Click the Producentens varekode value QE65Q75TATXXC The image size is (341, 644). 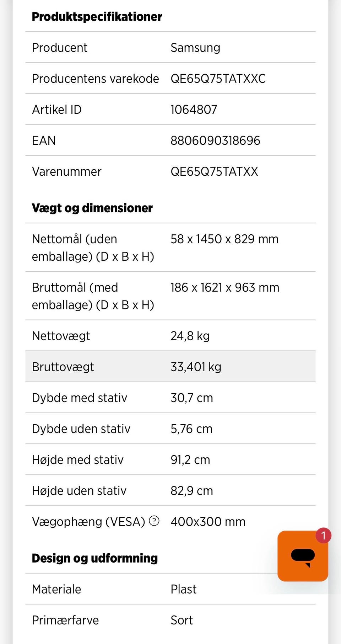(218, 79)
